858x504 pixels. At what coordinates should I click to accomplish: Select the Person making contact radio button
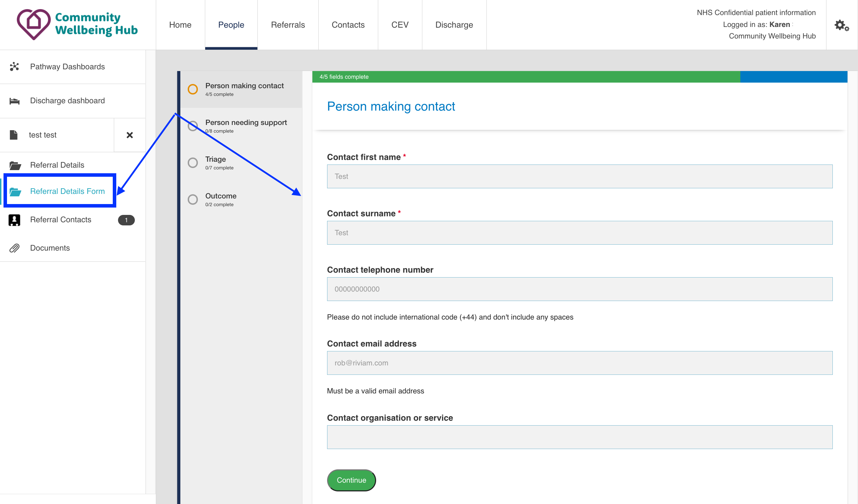point(193,89)
